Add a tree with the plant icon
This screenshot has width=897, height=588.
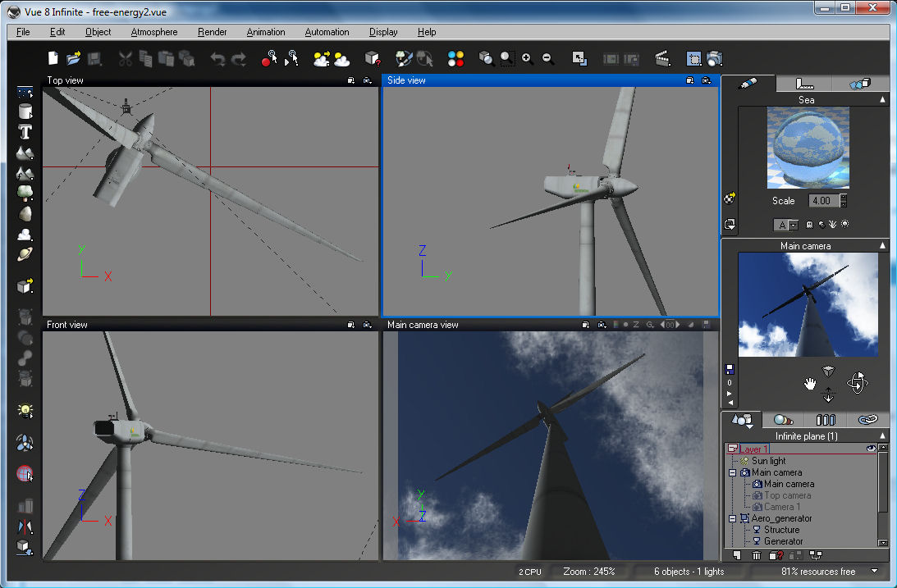[25, 194]
